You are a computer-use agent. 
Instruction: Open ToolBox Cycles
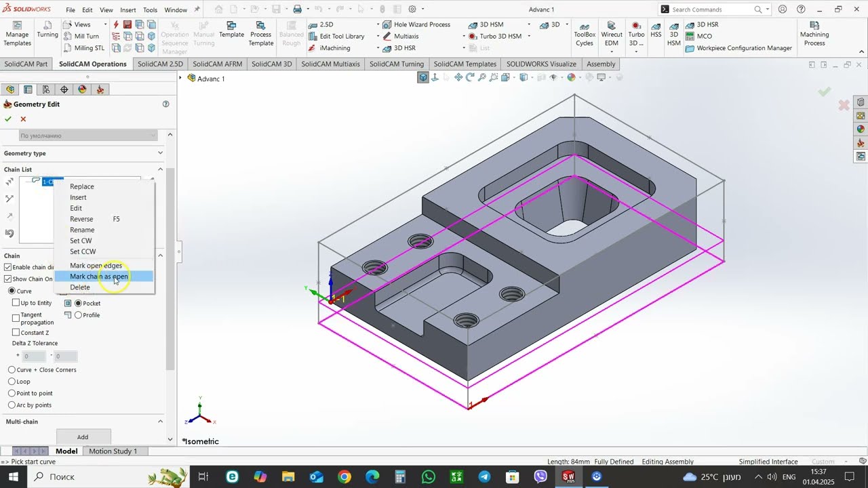click(x=585, y=34)
